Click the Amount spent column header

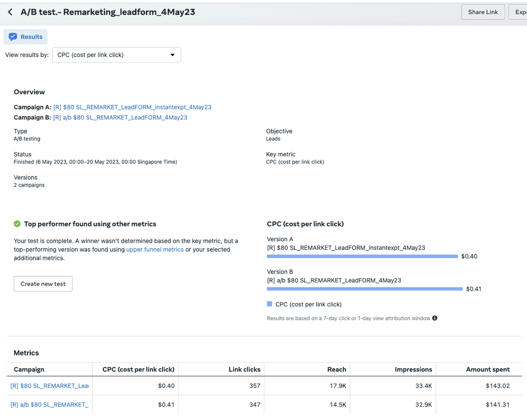pyautogui.click(x=488, y=369)
